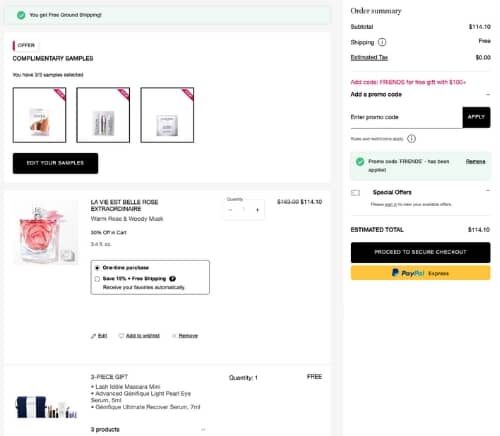Collapse the Special Offers section
The height and width of the screenshot is (436, 500).
488,191
